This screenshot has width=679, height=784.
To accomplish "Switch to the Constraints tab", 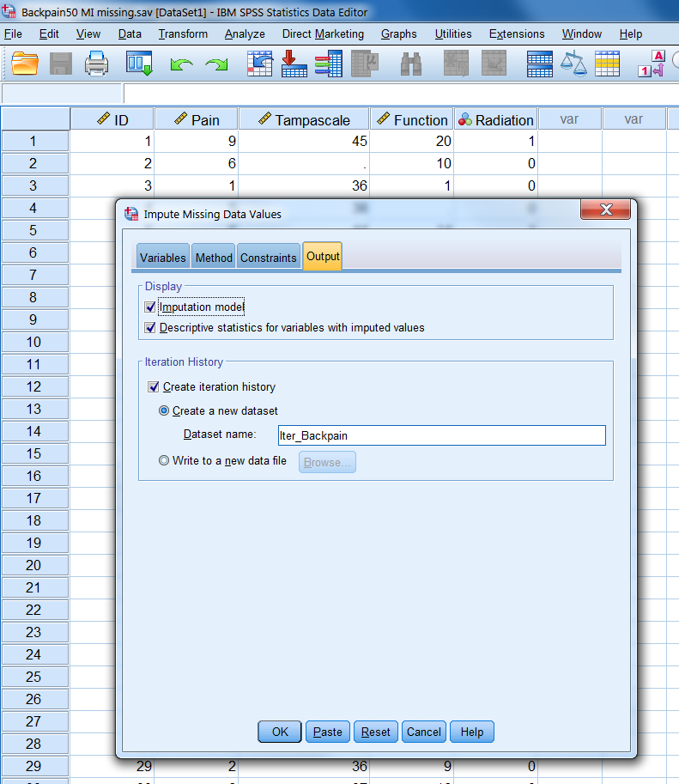I will point(269,258).
